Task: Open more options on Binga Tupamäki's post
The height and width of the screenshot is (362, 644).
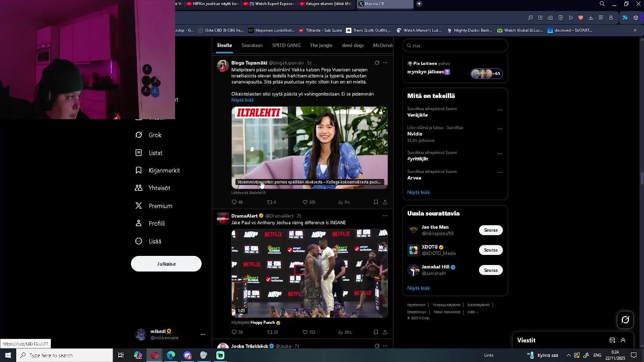Action: point(385,63)
